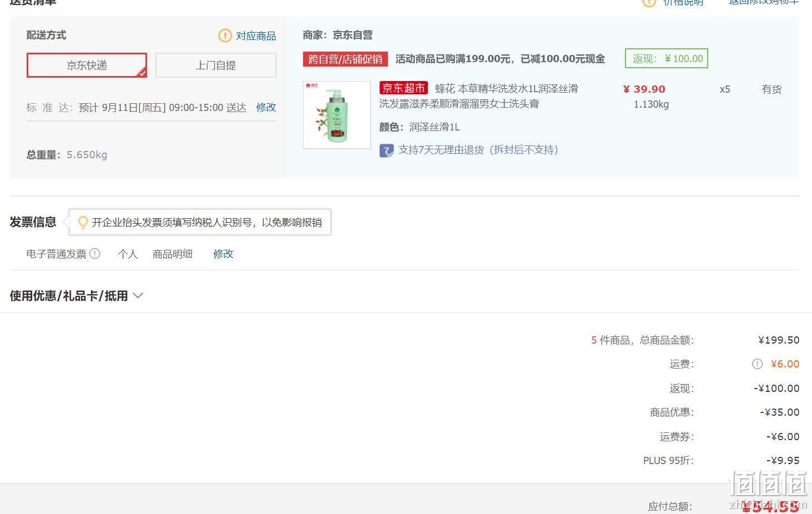Open the 对应商品 link

pos(256,36)
